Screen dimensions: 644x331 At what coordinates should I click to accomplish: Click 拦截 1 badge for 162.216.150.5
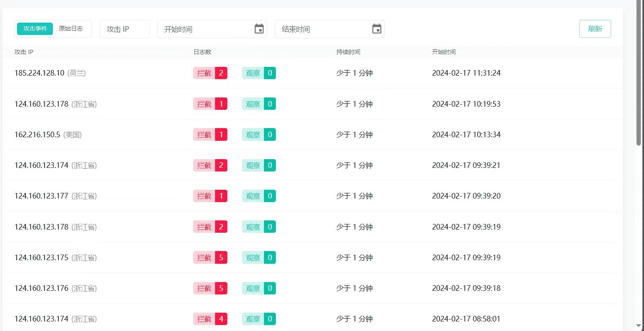pyautogui.click(x=210, y=135)
